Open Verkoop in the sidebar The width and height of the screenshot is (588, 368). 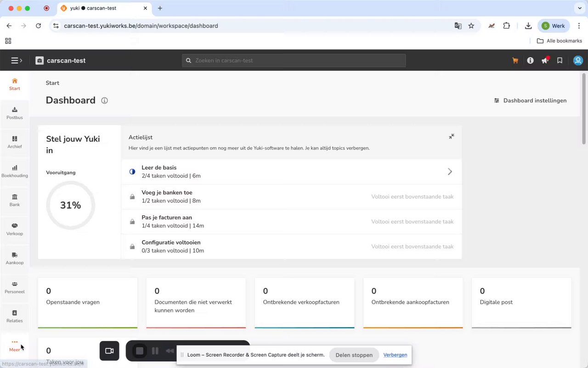(x=15, y=229)
